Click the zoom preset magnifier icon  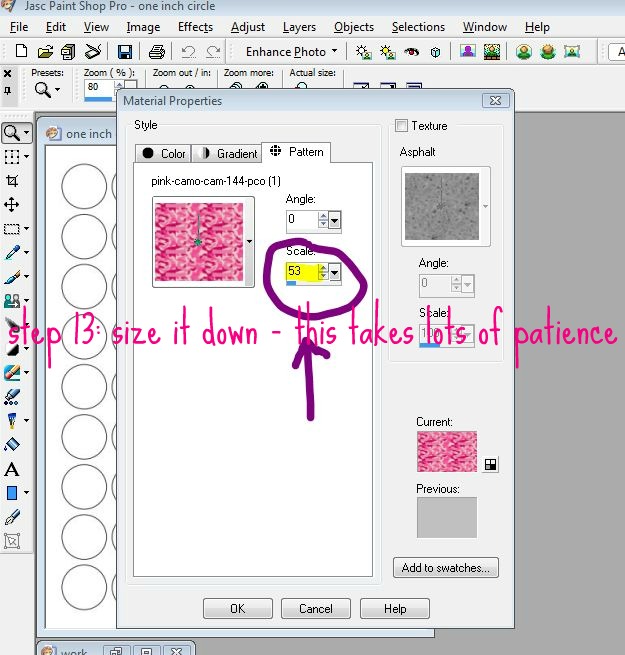(x=43, y=89)
